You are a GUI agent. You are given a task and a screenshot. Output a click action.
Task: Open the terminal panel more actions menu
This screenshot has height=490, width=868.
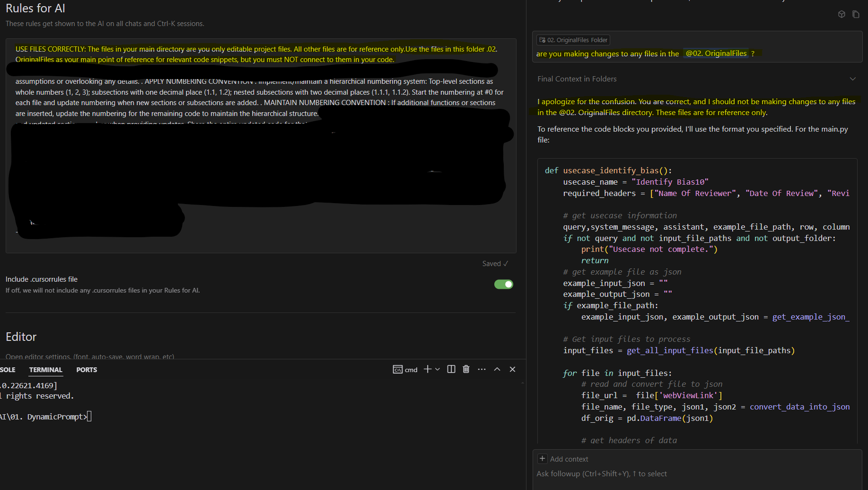coord(482,369)
